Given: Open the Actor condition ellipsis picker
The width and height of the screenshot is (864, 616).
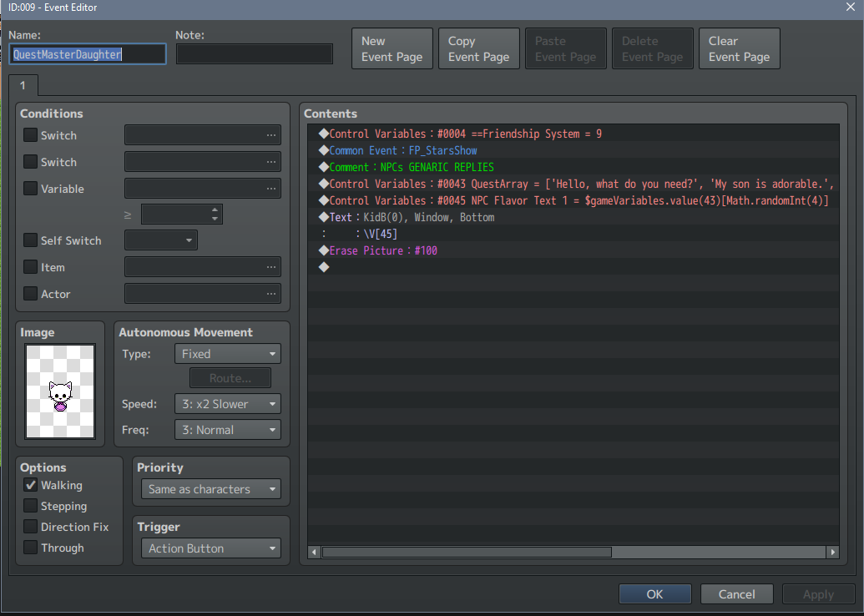Looking at the screenshot, I should click(x=270, y=295).
